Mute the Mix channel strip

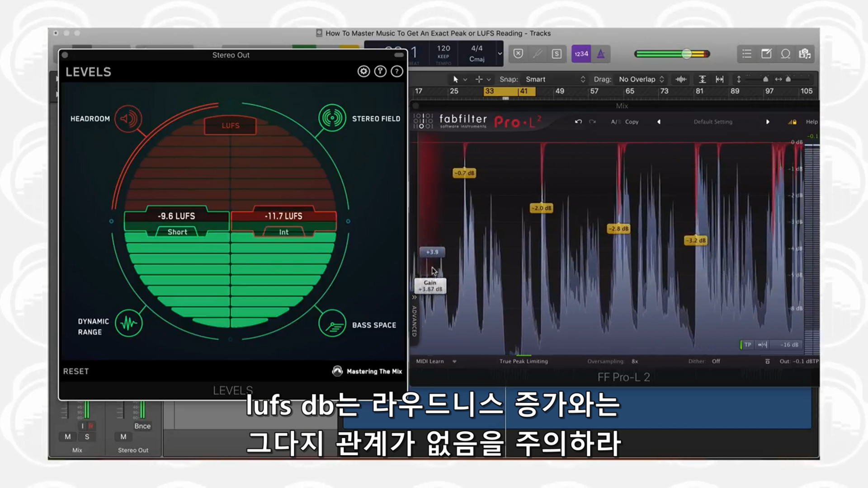tap(67, 436)
